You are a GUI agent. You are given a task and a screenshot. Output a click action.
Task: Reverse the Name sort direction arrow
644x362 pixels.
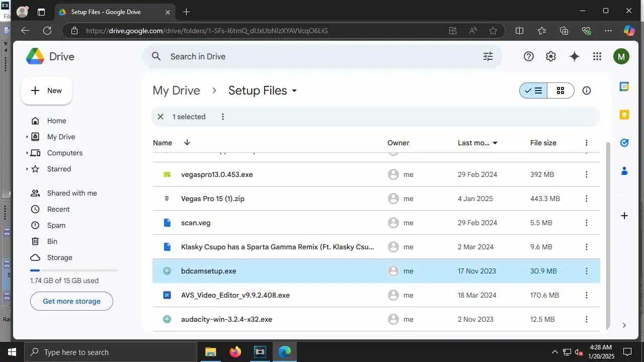tap(187, 143)
